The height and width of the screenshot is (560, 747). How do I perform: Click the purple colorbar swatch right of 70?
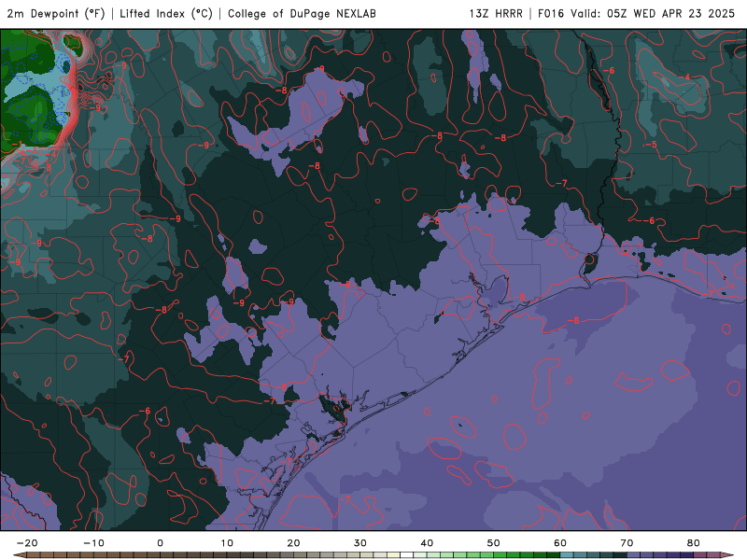(634, 554)
